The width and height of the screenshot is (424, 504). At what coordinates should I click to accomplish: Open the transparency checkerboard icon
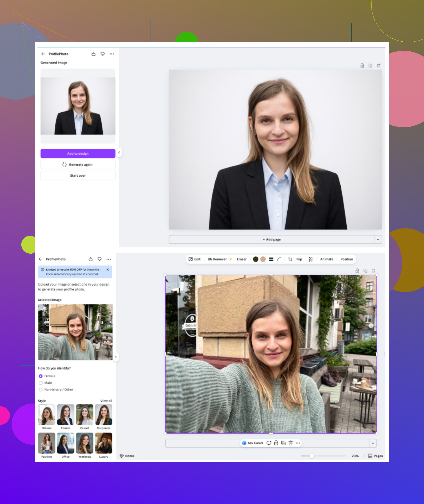click(311, 259)
